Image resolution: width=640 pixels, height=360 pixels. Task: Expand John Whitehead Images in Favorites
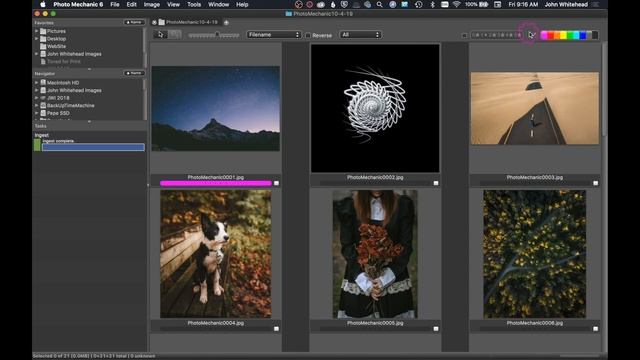[x=37, y=54]
